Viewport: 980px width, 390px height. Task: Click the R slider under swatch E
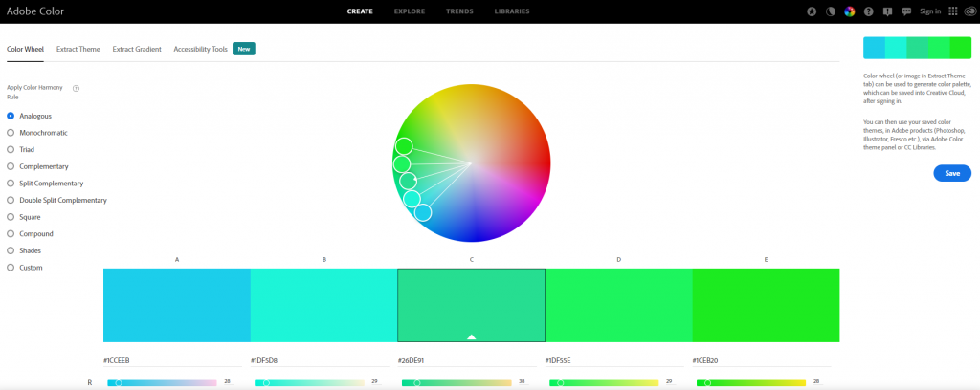coord(751,383)
